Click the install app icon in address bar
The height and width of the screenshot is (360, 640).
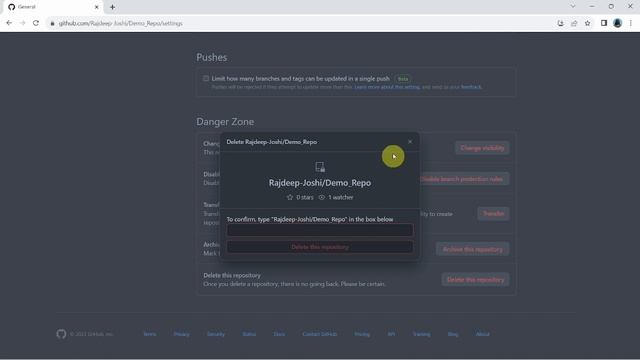(560, 23)
